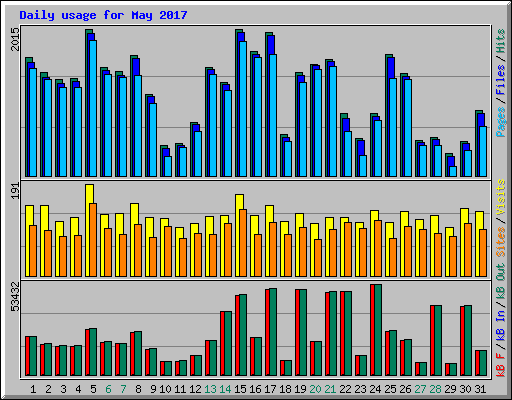512x400 pixels.
Task: Click the Files legend label
Action: [x=500, y=80]
